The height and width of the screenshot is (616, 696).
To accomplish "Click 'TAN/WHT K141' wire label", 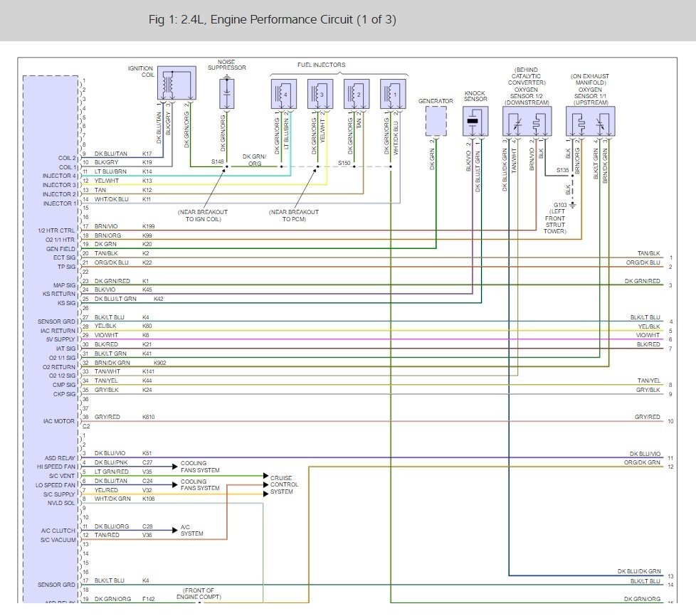I will point(125,371).
